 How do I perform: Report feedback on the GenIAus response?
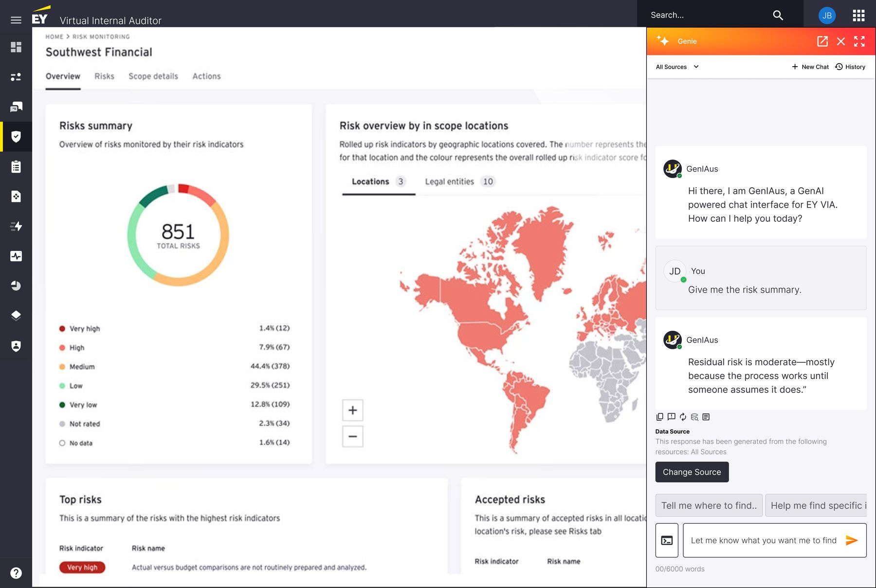pyautogui.click(x=672, y=417)
